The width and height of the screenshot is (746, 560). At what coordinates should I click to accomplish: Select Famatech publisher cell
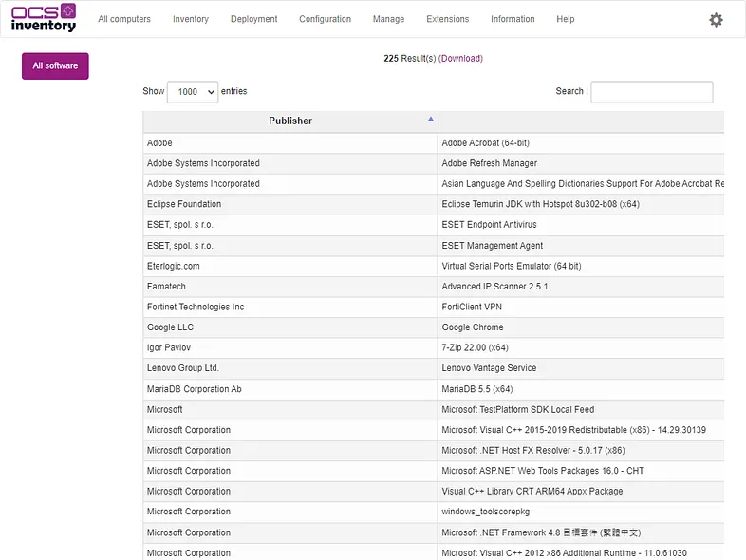pyautogui.click(x=290, y=287)
